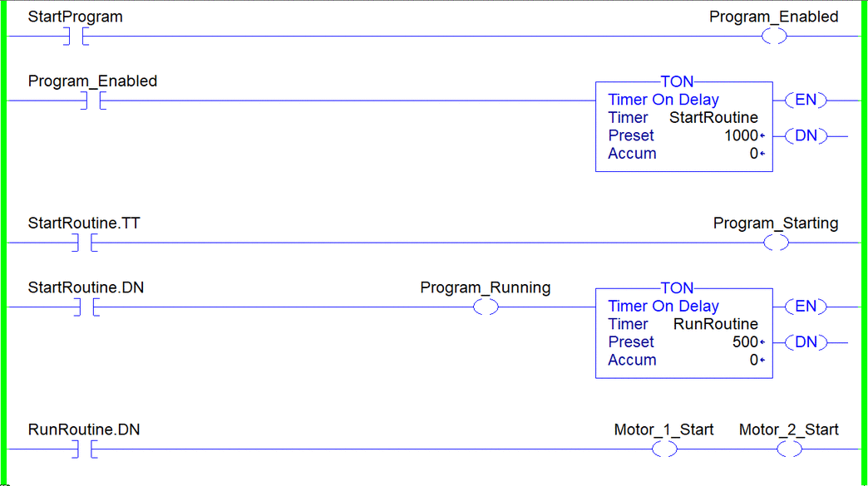868x486 pixels.
Task: Select the Motor_2_Start output coil
Action: pyautogui.click(x=789, y=449)
